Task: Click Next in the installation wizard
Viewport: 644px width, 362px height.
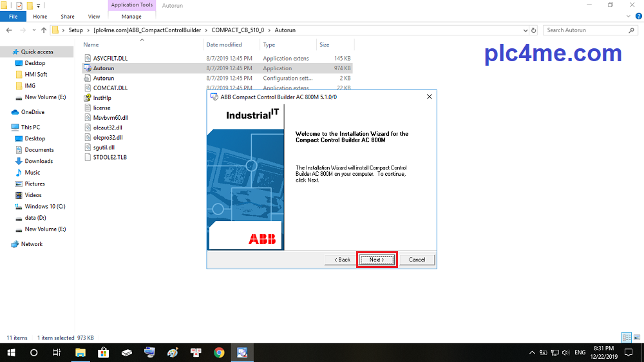Action: tap(377, 260)
